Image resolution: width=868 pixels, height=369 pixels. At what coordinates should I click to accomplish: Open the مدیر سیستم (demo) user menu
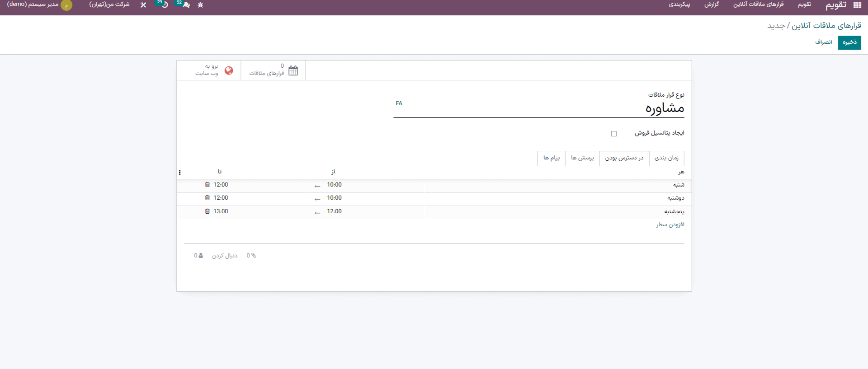[x=33, y=5]
